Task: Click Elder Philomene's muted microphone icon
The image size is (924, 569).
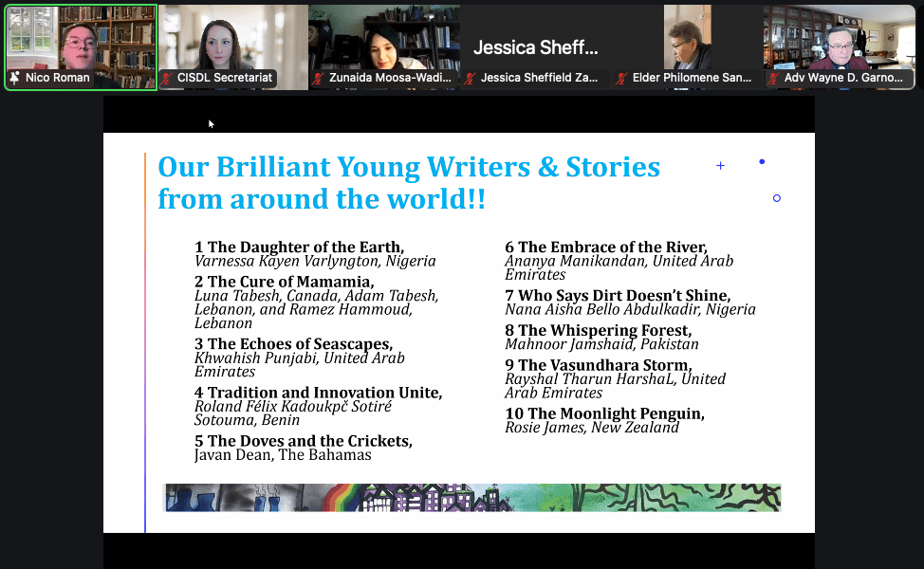Action: coord(622,78)
